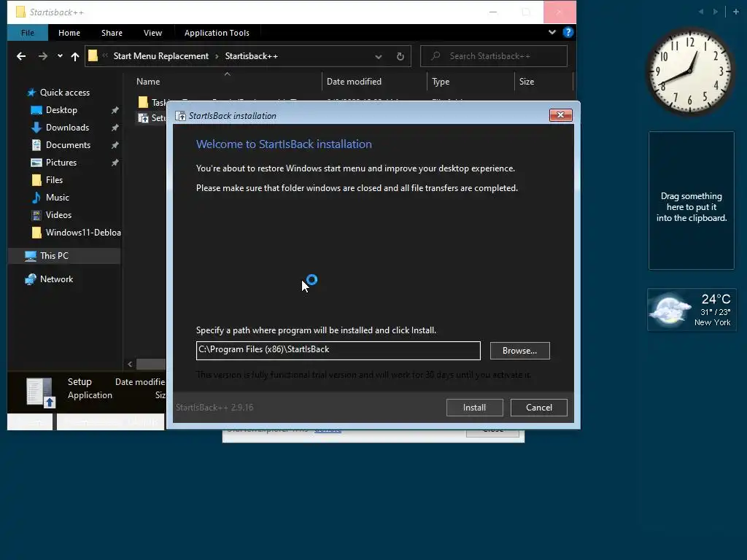Select the Taskbar folder in list
Image resolution: width=747 pixels, height=560 pixels.
click(152, 102)
